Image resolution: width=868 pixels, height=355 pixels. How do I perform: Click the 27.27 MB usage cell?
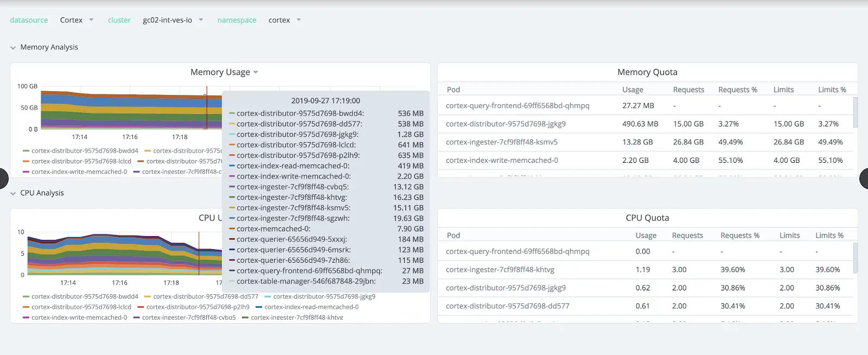tap(638, 105)
